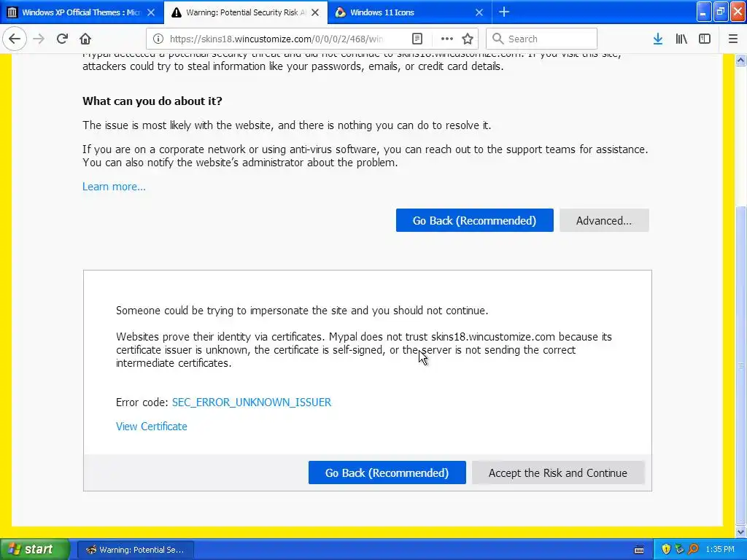
Task: Click the keyboard icon in the taskbar
Action: coord(639,550)
